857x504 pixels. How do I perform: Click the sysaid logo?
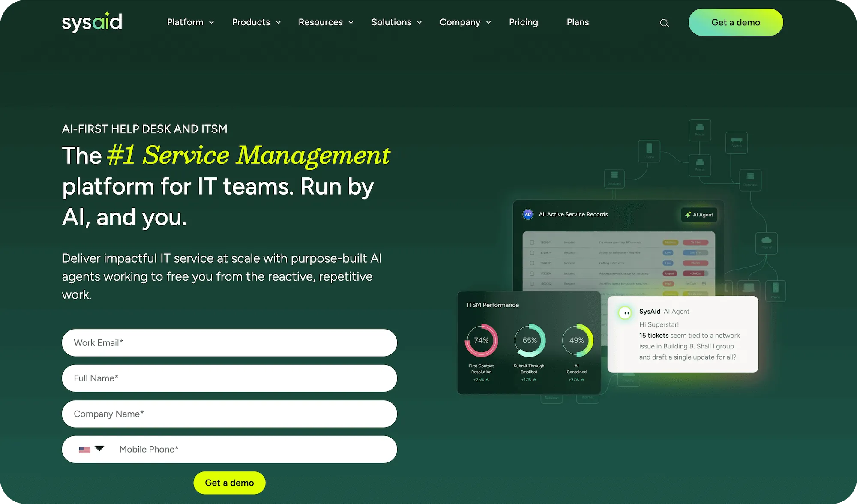point(92,22)
